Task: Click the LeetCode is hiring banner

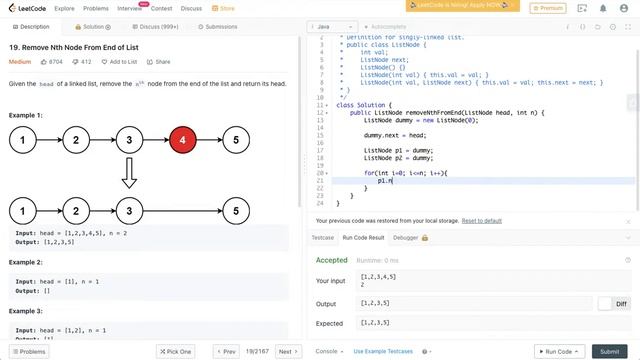Action: (462, 6)
